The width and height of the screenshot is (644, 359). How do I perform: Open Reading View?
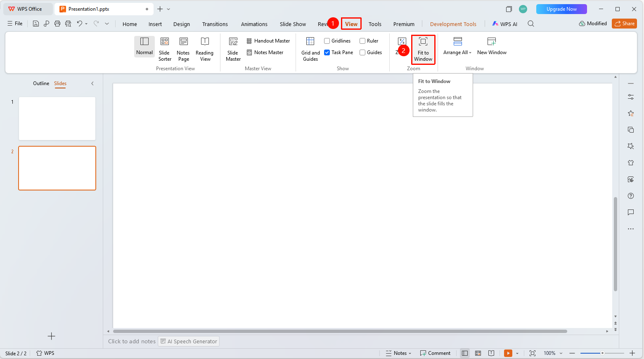205,49
